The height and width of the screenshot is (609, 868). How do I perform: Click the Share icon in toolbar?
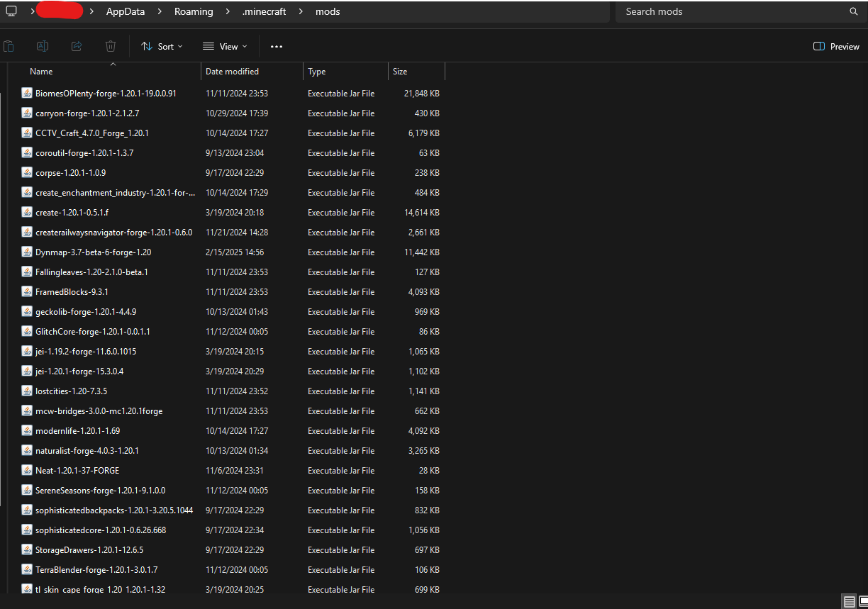click(77, 46)
